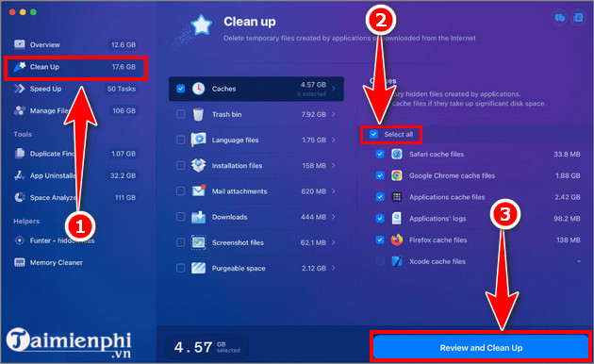Image resolution: width=594 pixels, height=364 pixels.
Task: Check the Installation files checkbox
Action: [181, 166]
